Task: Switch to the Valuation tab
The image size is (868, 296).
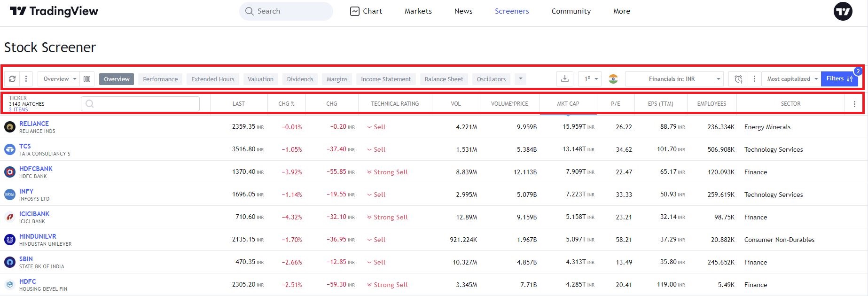Action: tap(260, 79)
